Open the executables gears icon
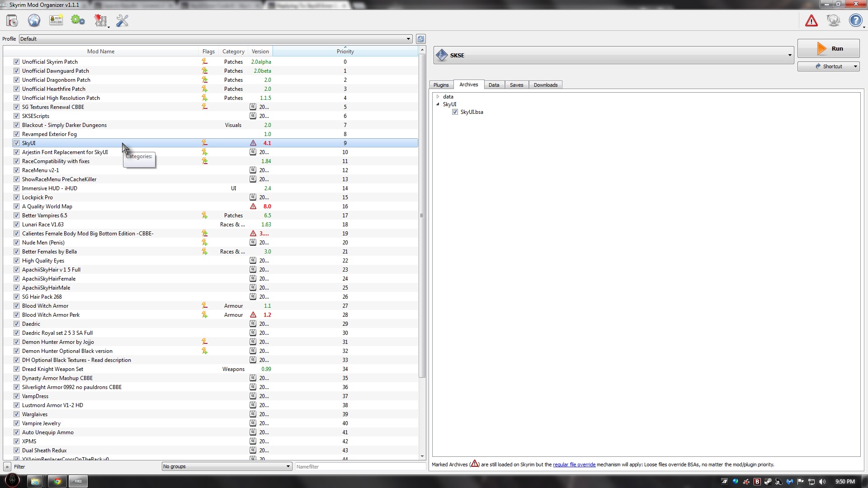The height and width of the screenshot is (488, 868). pos(78,20)
